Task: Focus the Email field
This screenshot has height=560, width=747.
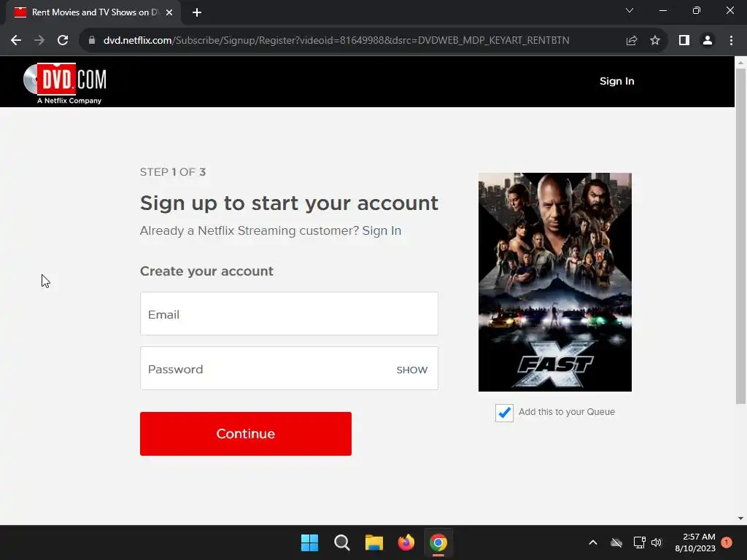Action: tap(289, 314)
